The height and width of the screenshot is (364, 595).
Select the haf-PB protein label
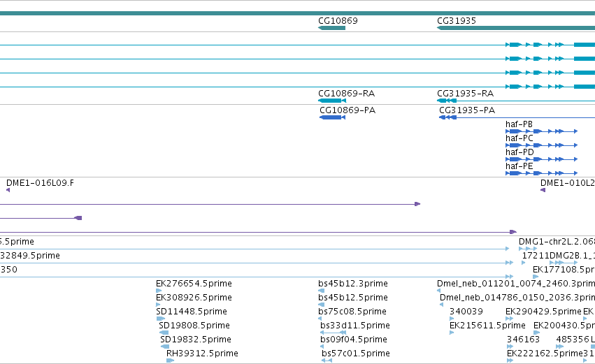tap(519, 124)
